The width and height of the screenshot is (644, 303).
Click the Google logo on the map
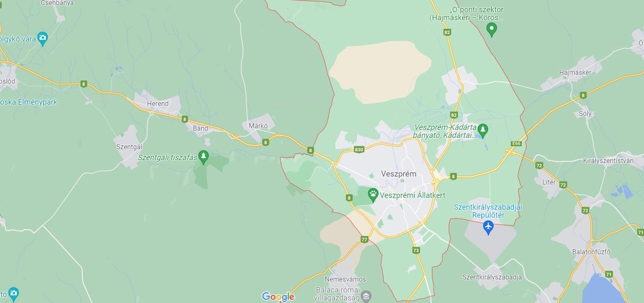278,297
